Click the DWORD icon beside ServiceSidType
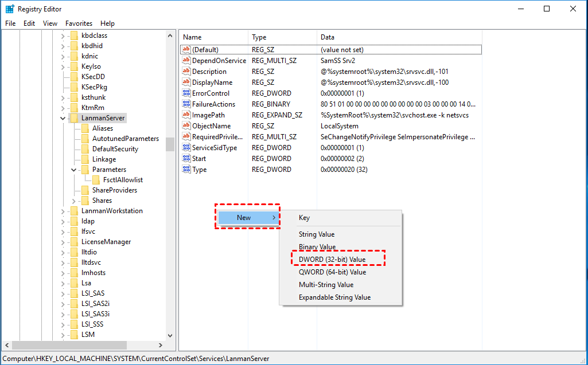The width and height of the screenshot is (588, 365). point(186,147)
